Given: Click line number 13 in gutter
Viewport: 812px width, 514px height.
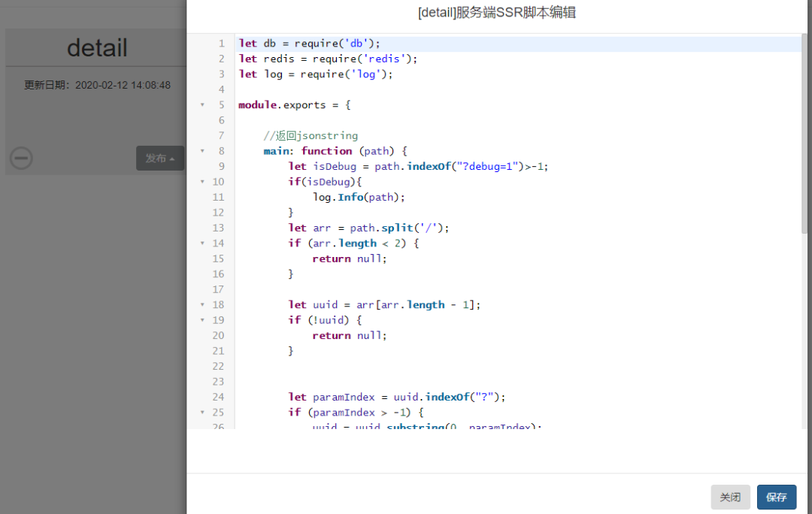Looking at the screenshot, I should [x=218, y=228].
